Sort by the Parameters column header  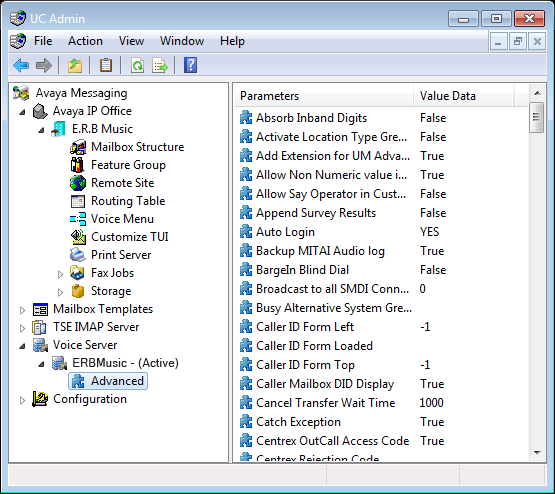[x=324, y=96]
